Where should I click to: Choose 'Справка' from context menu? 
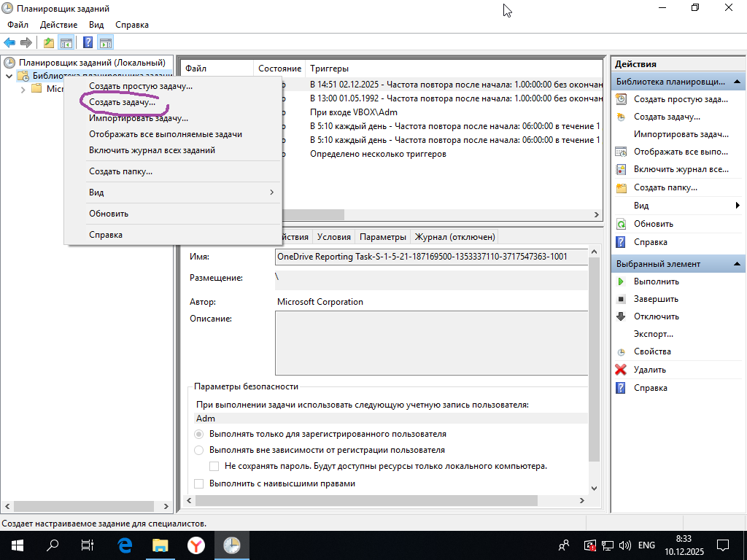172,235
